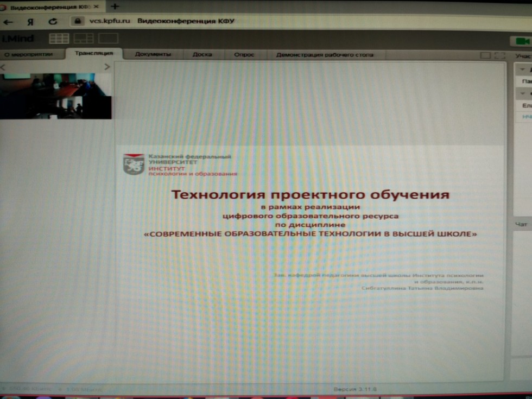Click the padlock site security icon
The image size is (532, 399).
[x=78, y=21]
